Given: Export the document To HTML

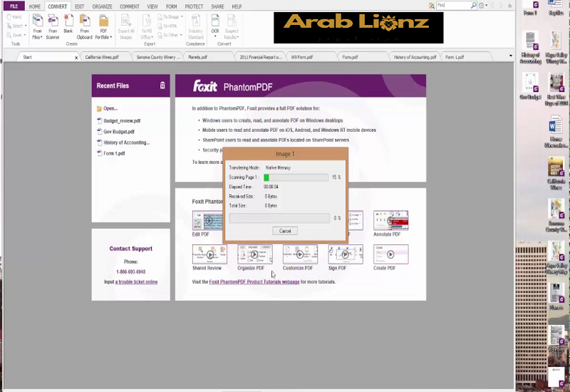Looking at the screenshot, I should (168, 26).
